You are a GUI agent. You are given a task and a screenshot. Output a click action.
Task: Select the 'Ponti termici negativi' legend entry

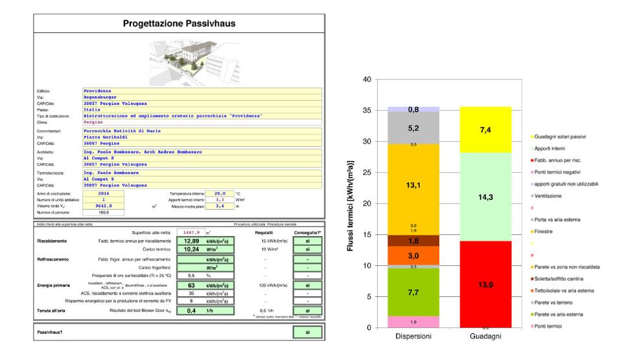556,172
